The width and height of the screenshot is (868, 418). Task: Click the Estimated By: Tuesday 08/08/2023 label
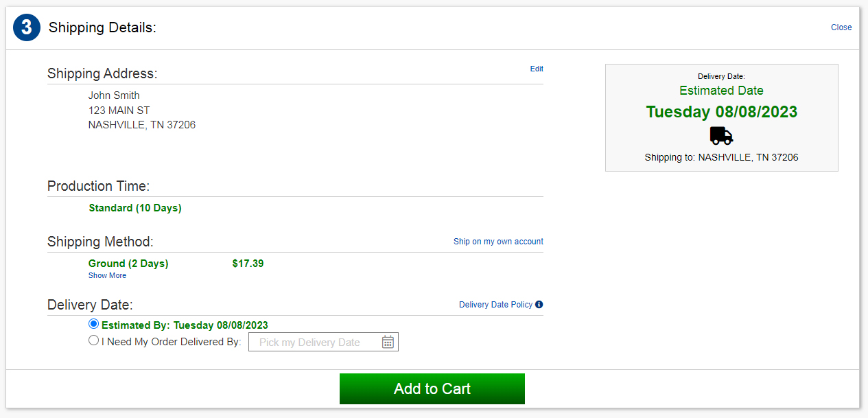point(185,325)
